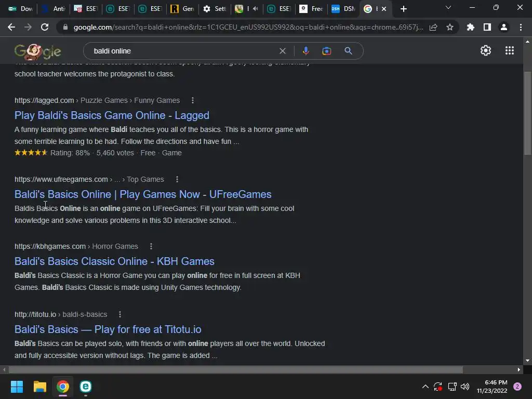
Task: Switch to the Gen tab
Action: tap(182, 9)
